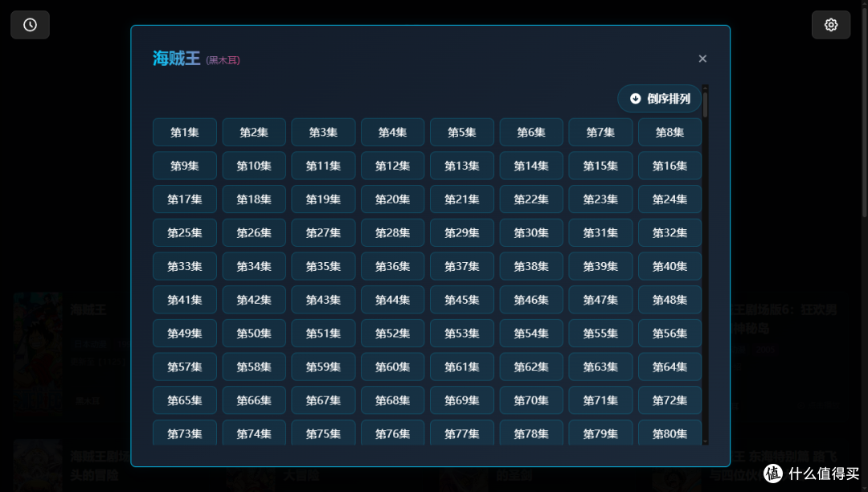Select episode 第24集
Screen dimensions: 868x492
click(669, 199)
